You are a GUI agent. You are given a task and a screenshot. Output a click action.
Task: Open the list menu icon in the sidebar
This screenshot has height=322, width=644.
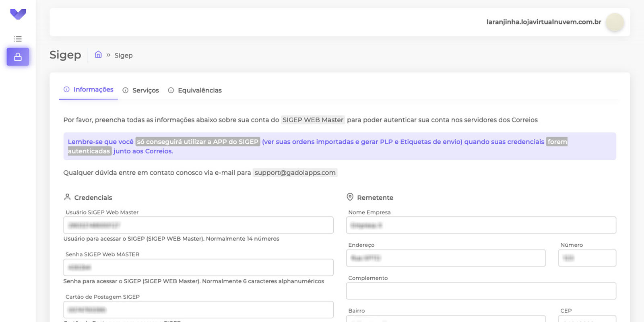point(18,39)
